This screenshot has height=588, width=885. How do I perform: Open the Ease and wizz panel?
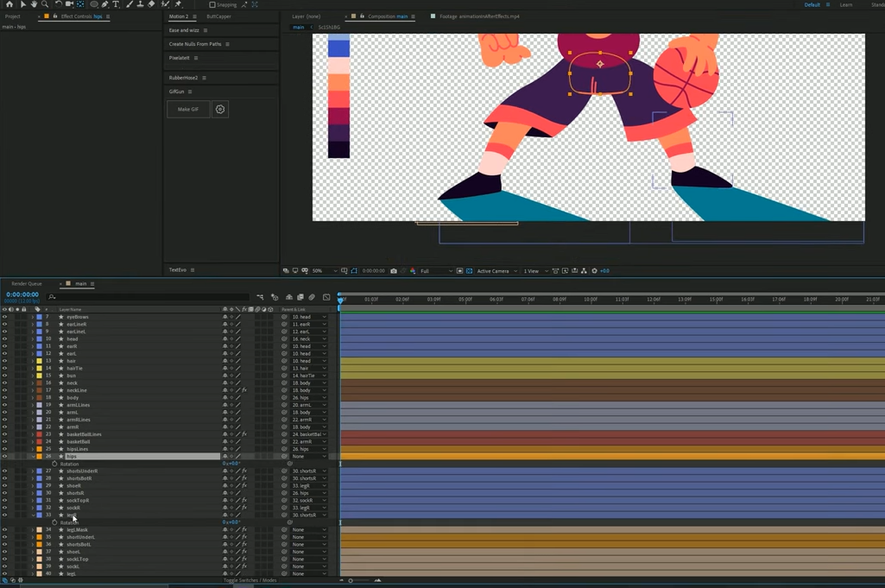(184, 30)
